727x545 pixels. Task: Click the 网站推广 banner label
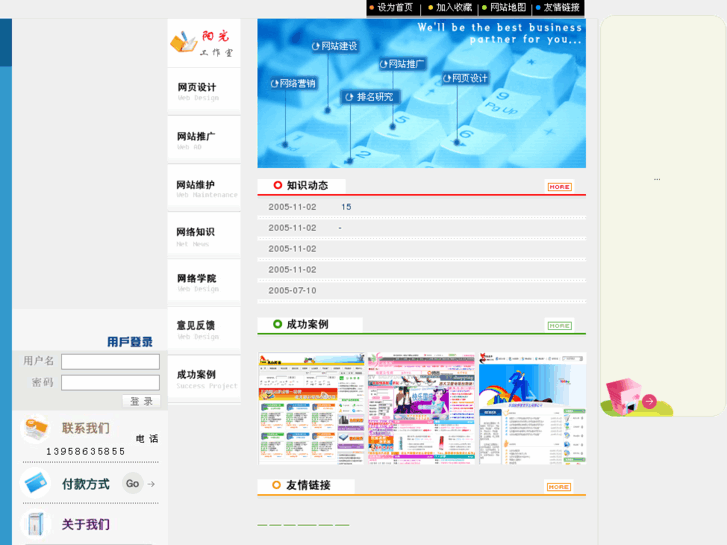coord(402,64)
